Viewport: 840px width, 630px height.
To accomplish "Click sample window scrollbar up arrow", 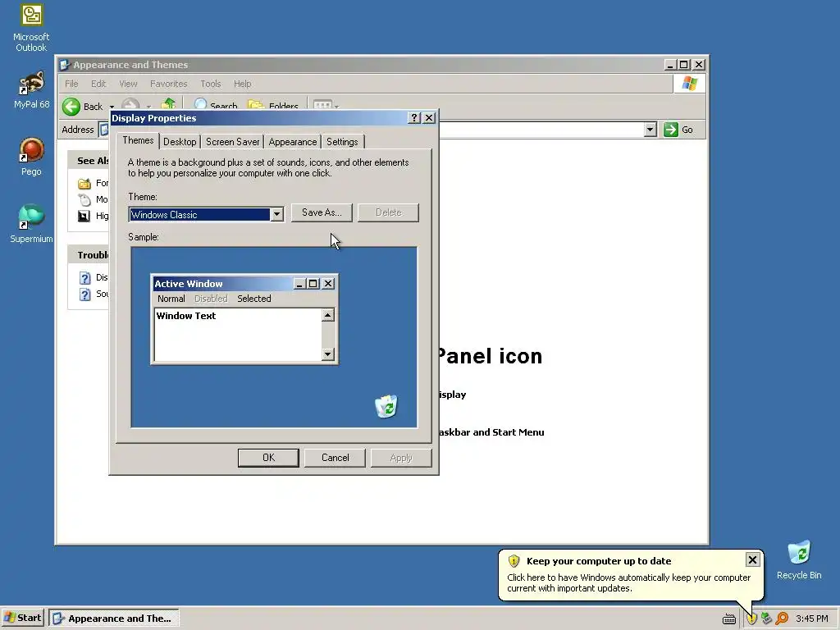I will coord(328,315).
